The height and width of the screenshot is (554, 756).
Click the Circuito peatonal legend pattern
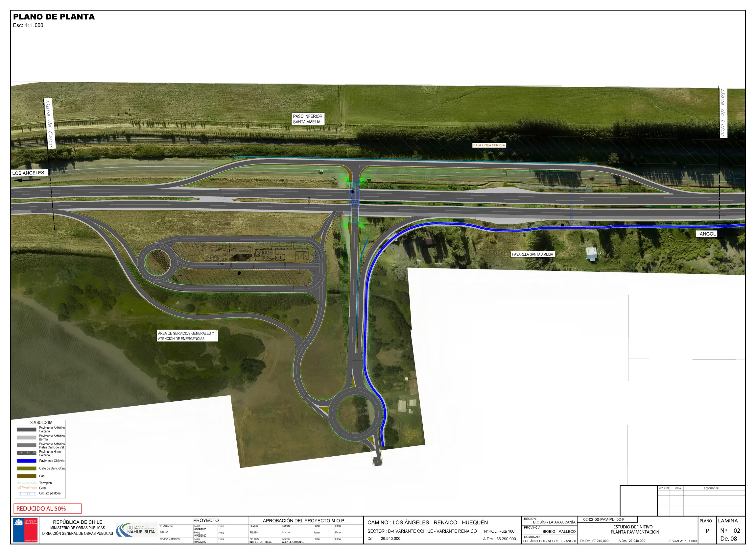click(27, 494)
